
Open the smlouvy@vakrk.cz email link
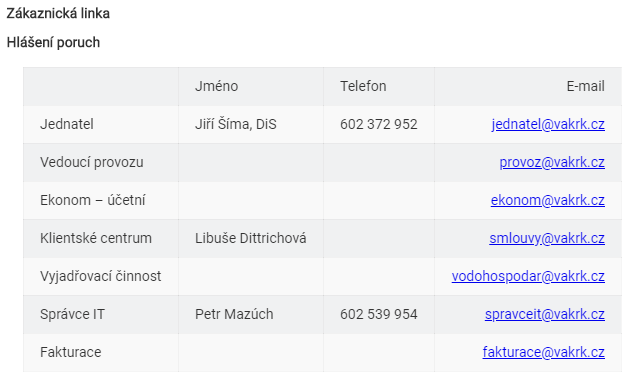pos(547,238)
